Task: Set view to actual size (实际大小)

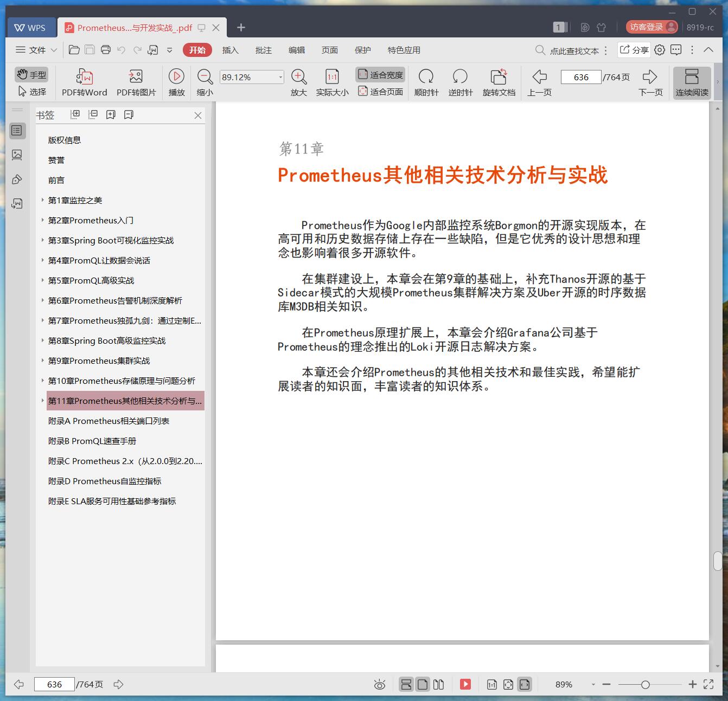Action: pyautogui.click(x=332, y=82)
